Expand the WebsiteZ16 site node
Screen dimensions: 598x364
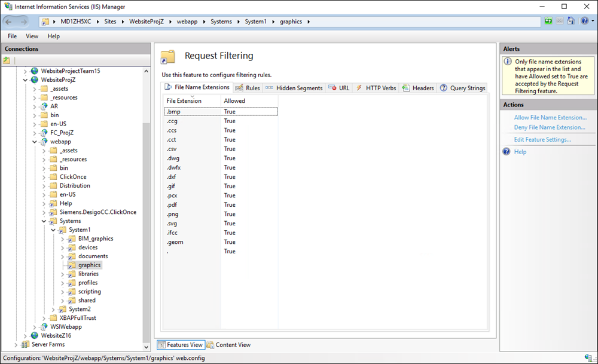tap(25, 336)
